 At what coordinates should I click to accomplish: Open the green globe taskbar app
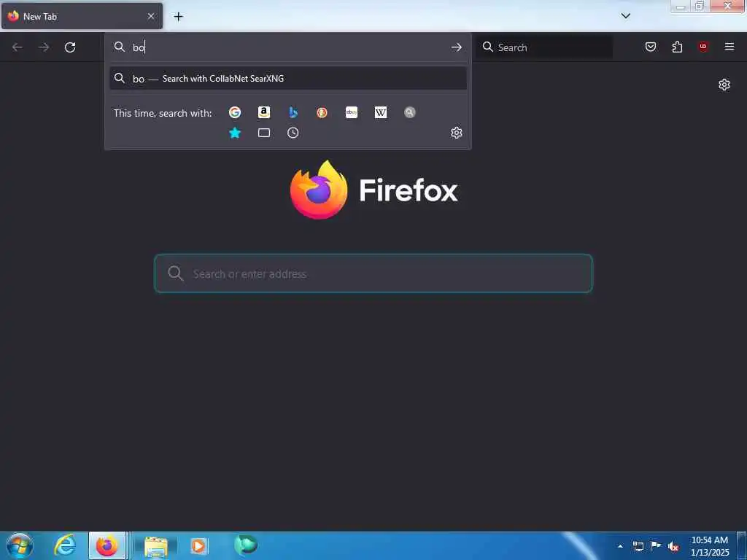coord(246,545)
